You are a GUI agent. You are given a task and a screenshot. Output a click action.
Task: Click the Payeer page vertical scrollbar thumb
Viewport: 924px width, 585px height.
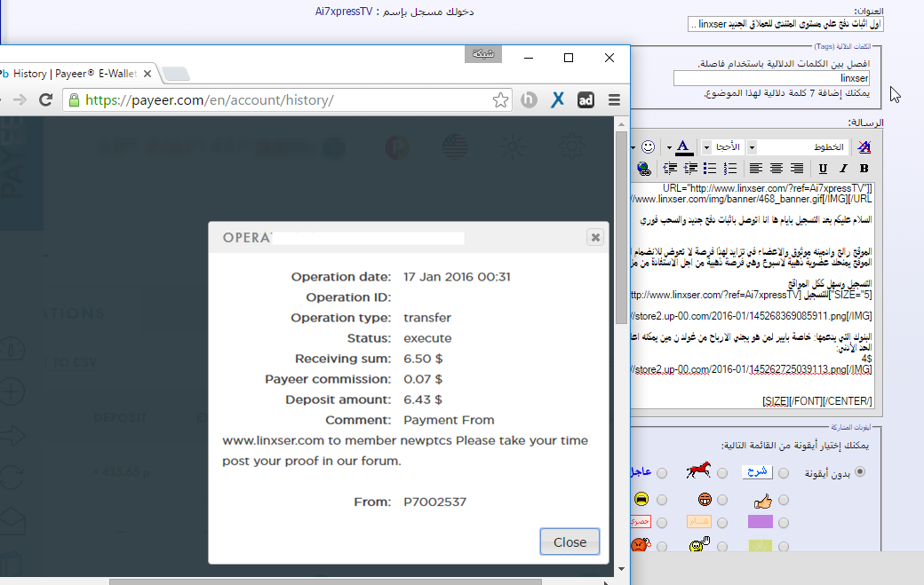(x=621, y=227)
